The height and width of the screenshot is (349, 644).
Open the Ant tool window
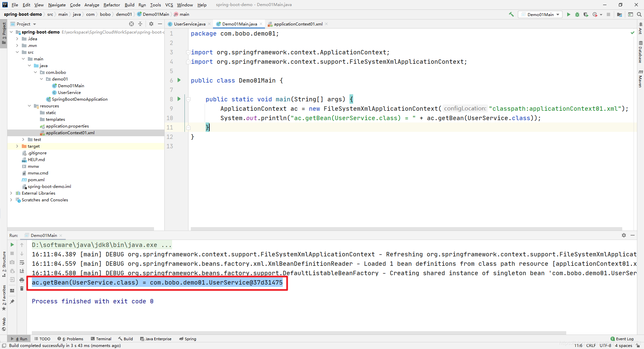(640, 29)
